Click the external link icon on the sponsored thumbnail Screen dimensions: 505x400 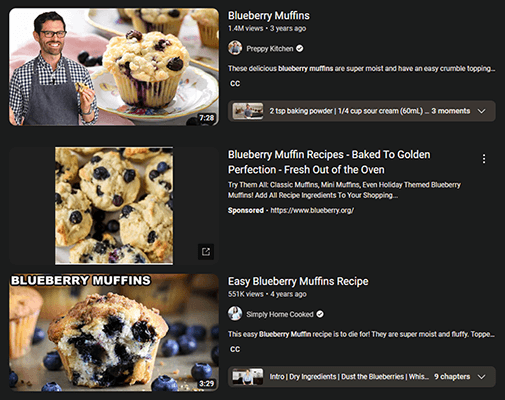tap(206, 251)
